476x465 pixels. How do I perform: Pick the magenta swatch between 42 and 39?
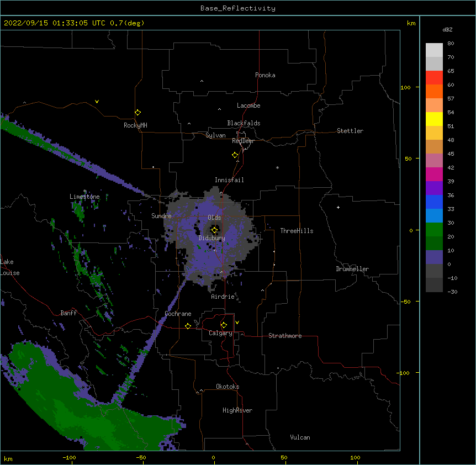click(x=434, y=174)
